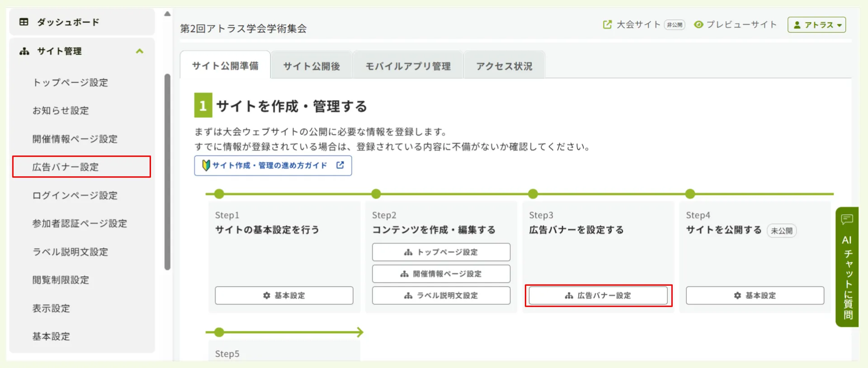Screen dimensions: 868x368
Task: Open the 大会サイト link
Action: 638,24
